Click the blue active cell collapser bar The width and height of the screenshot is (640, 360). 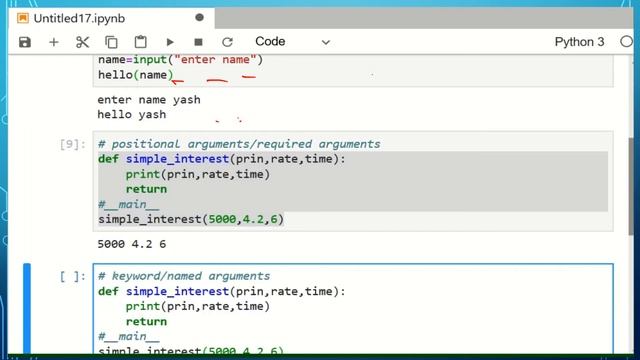[27, 309]
